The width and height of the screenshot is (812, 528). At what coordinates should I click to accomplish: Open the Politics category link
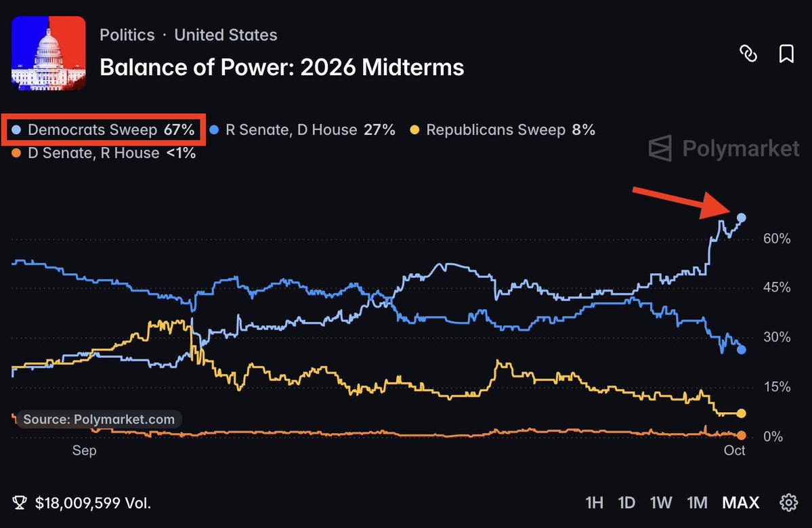click(x=127, y=35)
